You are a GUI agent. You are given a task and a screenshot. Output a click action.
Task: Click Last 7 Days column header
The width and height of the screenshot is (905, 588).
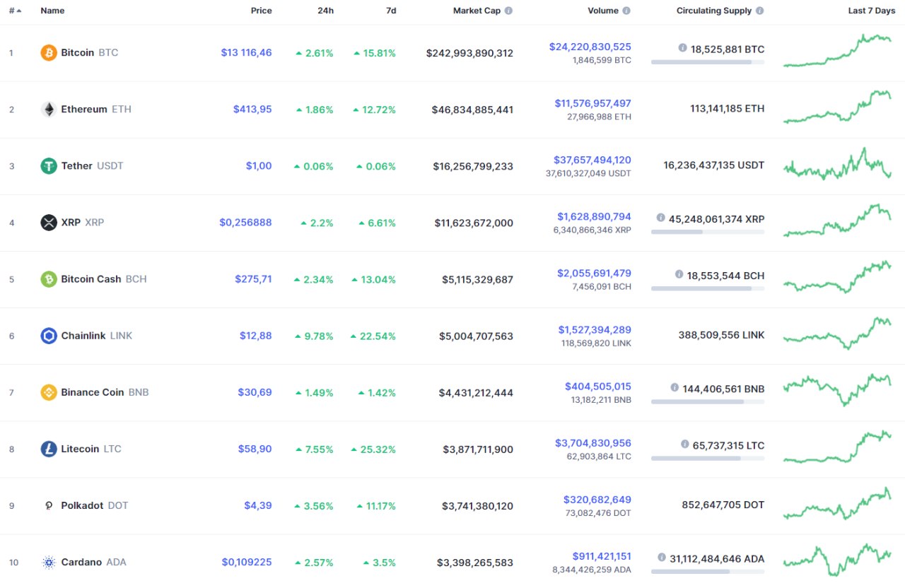pos(872,11)
